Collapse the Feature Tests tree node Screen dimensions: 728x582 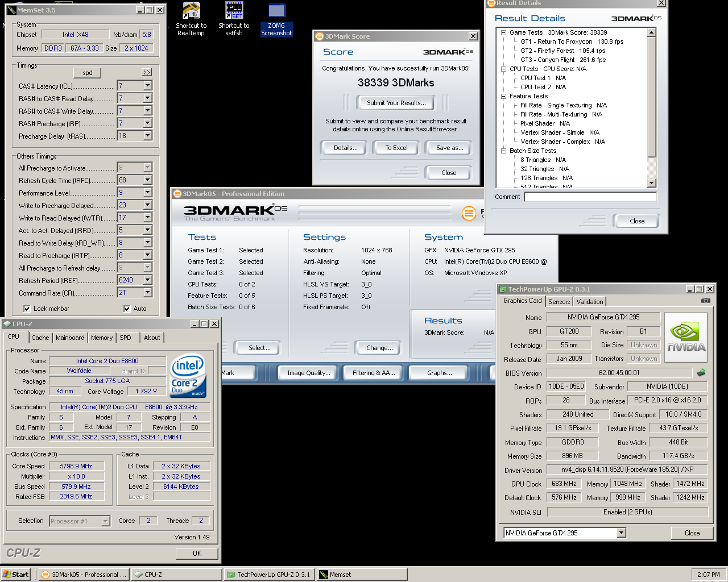click(x=504, y=96)
